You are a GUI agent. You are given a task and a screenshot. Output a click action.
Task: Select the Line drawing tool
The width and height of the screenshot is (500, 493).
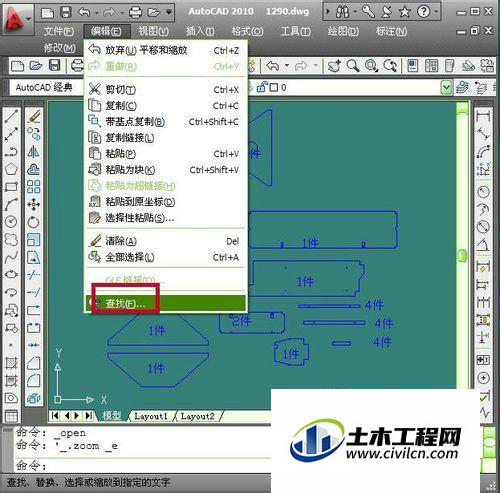pyautogui.click(x=11, y=116)
